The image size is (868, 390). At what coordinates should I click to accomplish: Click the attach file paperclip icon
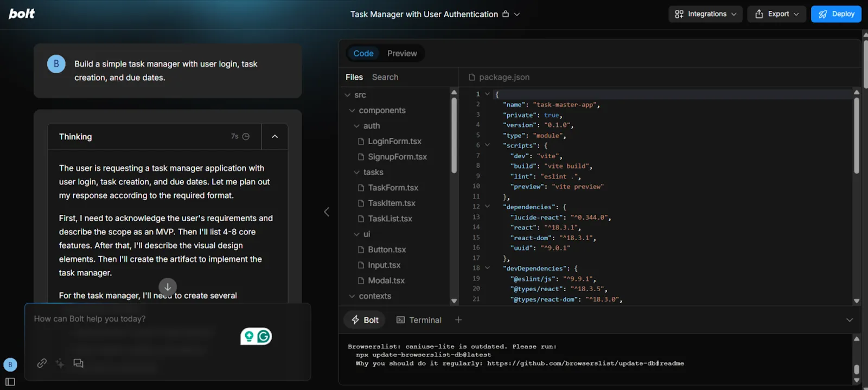[42, 363]
